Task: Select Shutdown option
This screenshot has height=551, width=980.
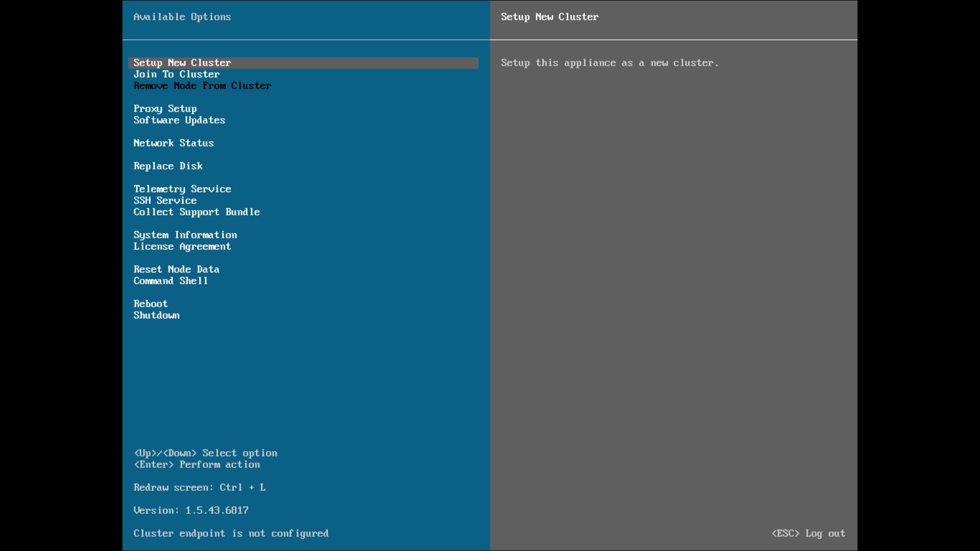Action: [157, 315]
